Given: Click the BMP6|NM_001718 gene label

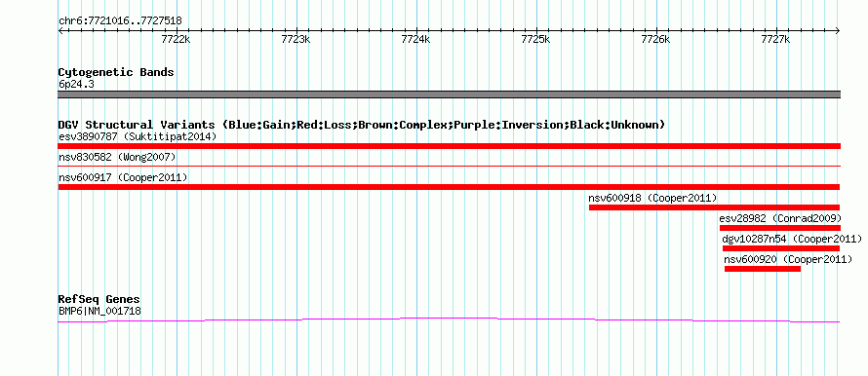Looking at the screenshot, I should pos(99,312).
